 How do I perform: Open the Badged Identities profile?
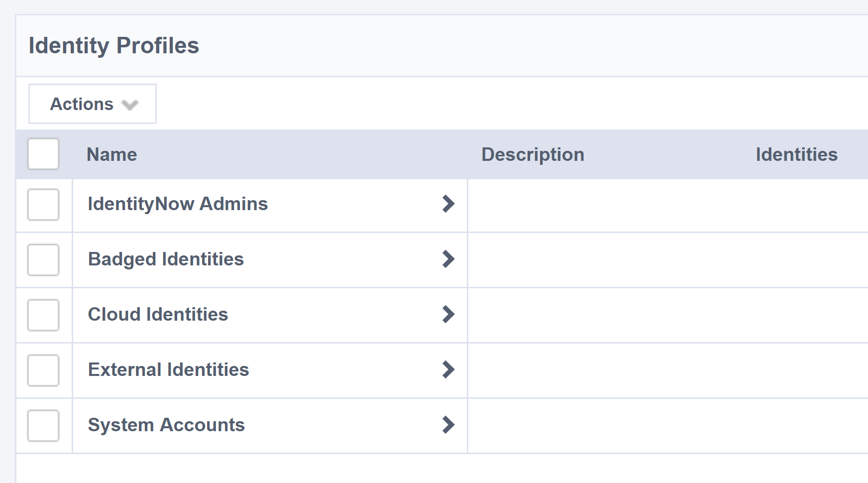coord(166,259)
